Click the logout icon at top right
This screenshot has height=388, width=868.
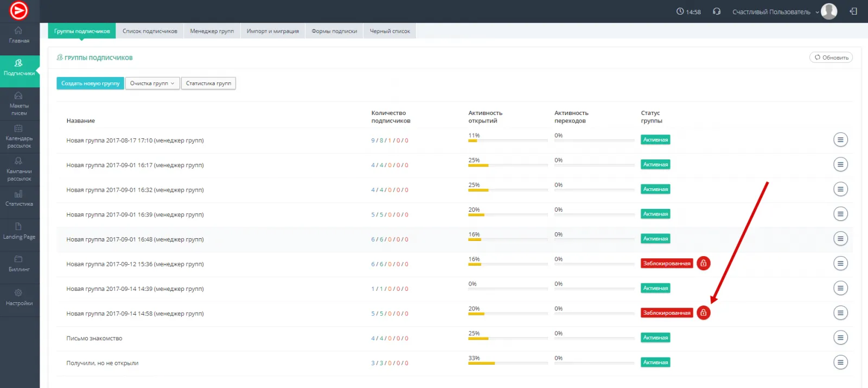[853, 11]
